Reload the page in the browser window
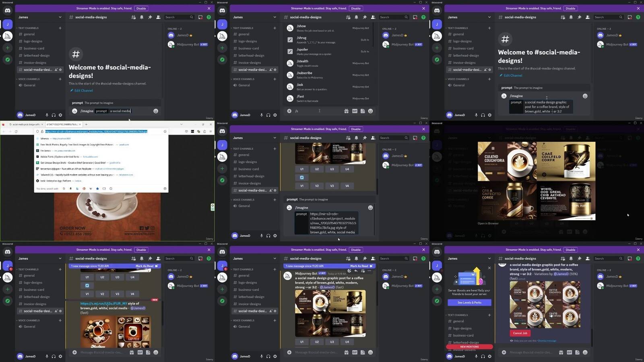Screen dimensions: 644x362 tap(16, 131)
